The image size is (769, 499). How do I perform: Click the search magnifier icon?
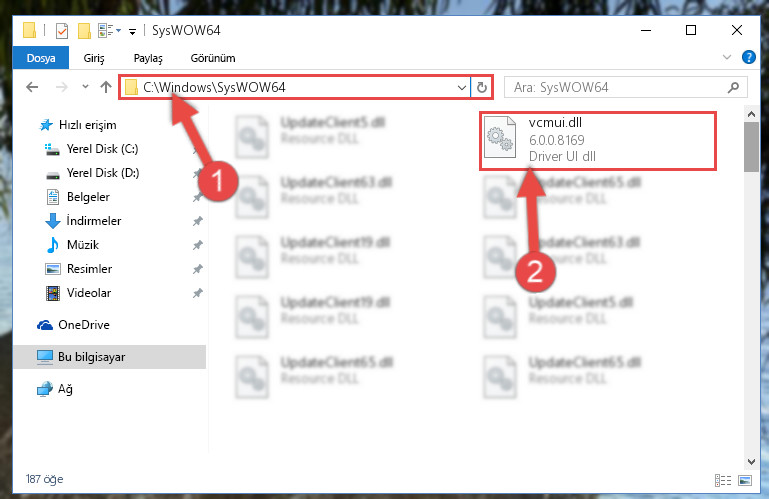733,87
